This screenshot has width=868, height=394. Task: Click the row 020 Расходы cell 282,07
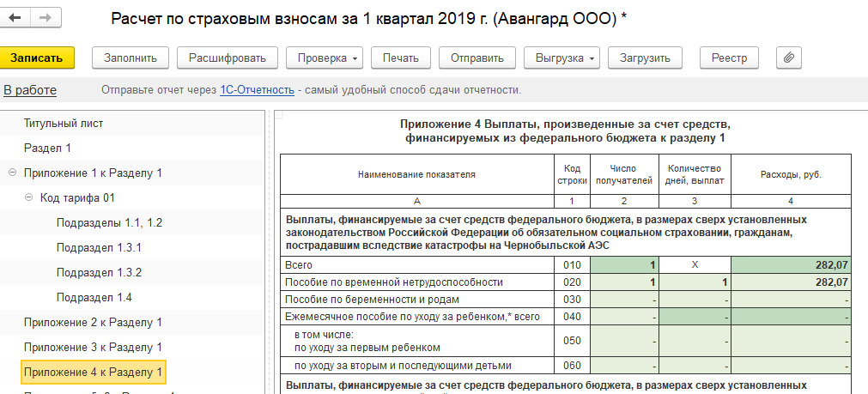pyautogui.click(x=791, y=282)
